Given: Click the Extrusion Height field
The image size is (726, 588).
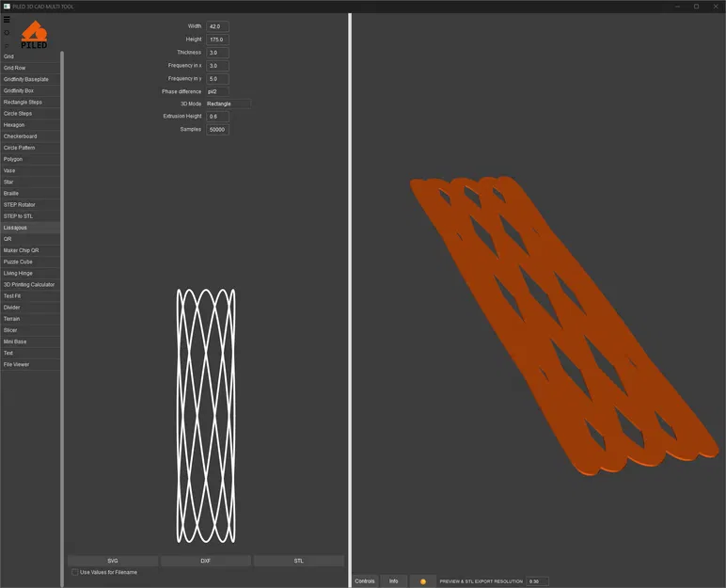Looking at the screenshot, I should pos(217,117).
